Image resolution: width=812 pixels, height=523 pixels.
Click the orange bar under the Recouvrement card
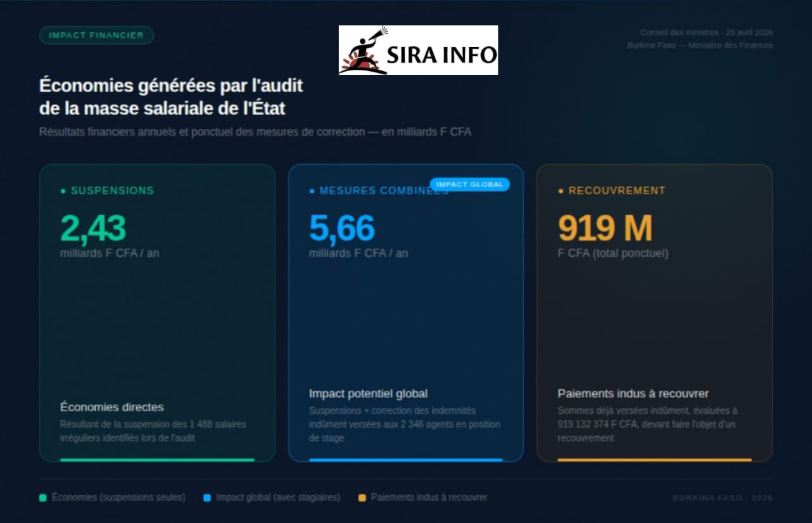(655, 460)
